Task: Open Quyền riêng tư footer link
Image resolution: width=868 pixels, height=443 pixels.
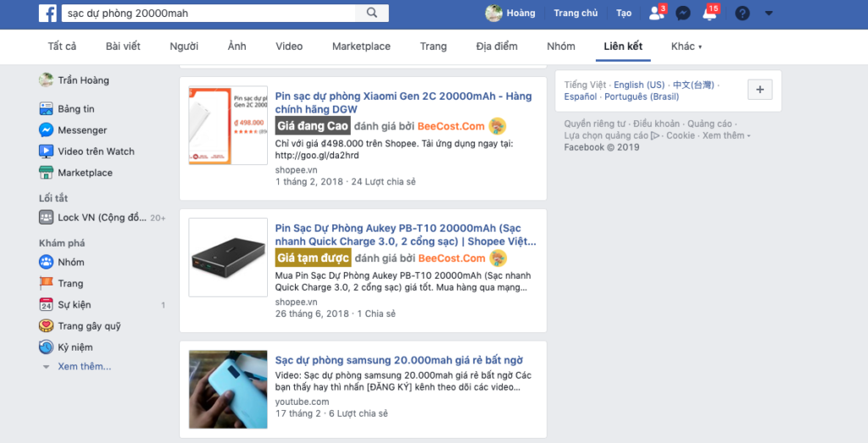Action: (x=594, y=124)
